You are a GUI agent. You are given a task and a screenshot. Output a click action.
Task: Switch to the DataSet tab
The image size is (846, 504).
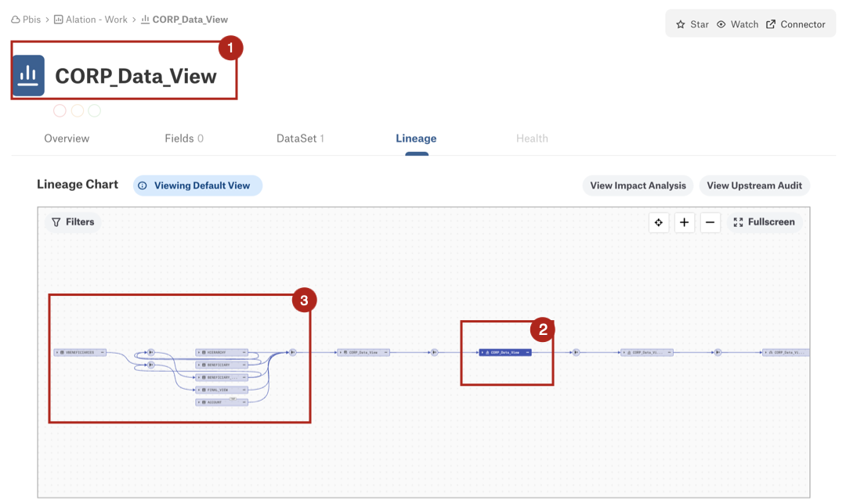click(x=300, y=139)
